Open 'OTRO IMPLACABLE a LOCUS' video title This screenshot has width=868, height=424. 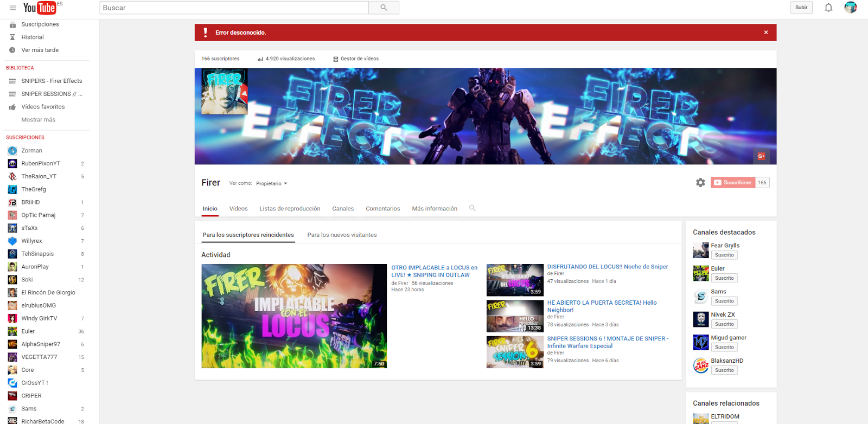coord(435,271)
